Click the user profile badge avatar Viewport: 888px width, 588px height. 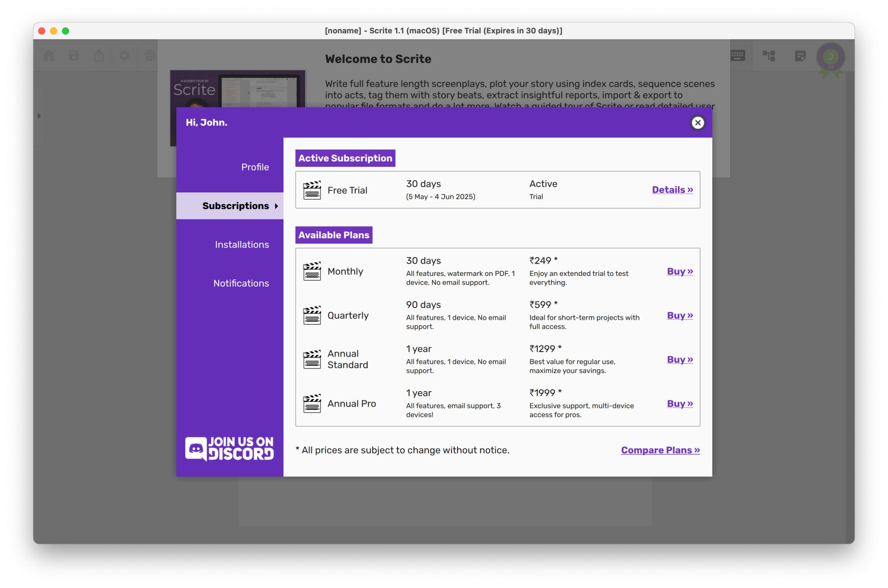pos(830,57)
